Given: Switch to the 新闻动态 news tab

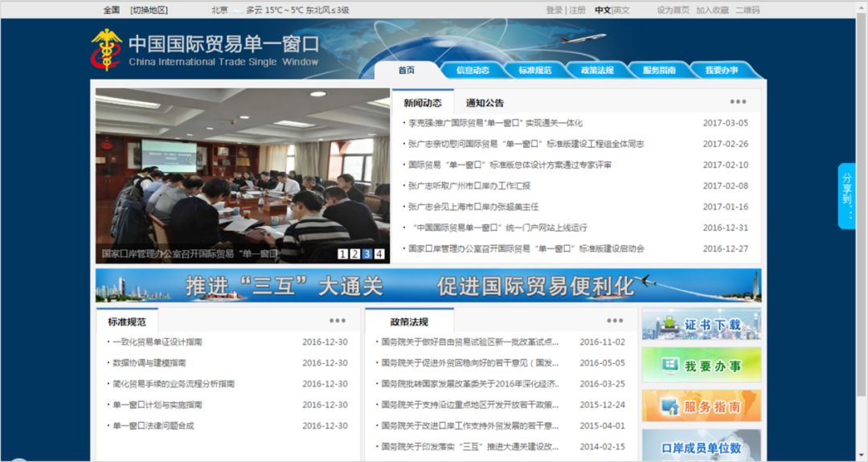Looking at the screenshot, I should [x=423, y=102].
